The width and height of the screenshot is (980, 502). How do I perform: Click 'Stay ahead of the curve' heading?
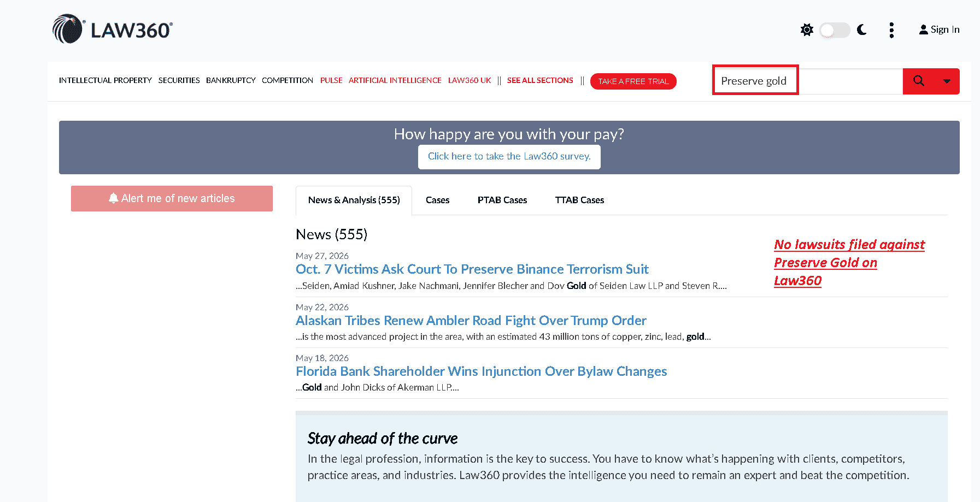[382, 439]
